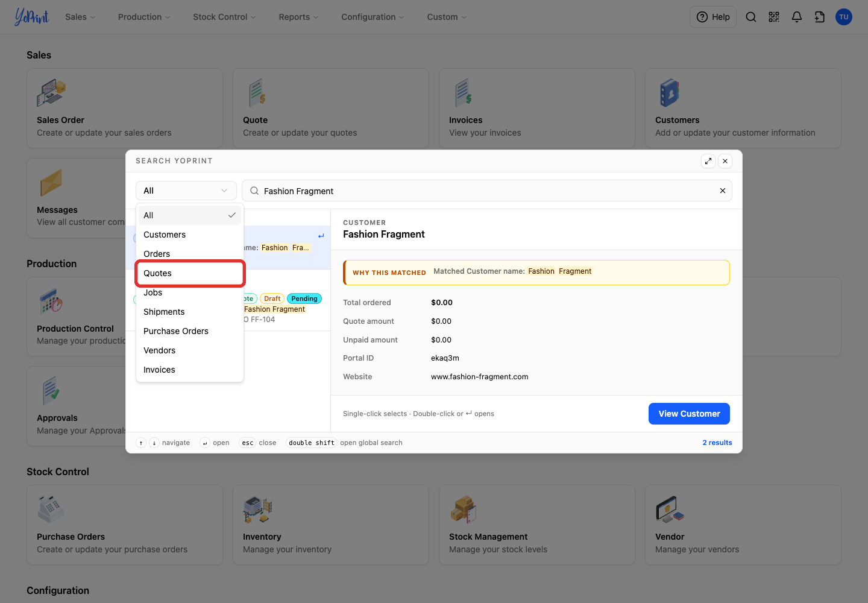The image size is (868, 603).
Task: Expand the Configuration menu
Action: 373,17
